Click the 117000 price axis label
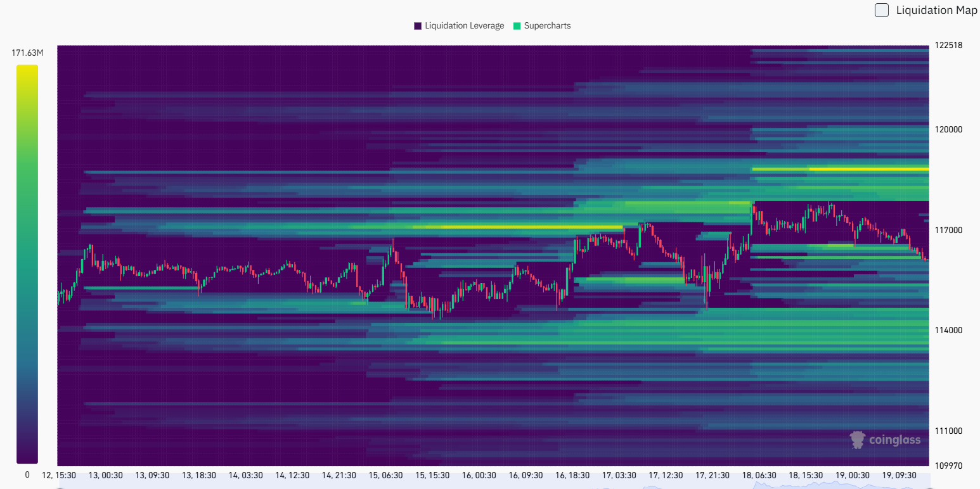980x489 pixels. 948,230
